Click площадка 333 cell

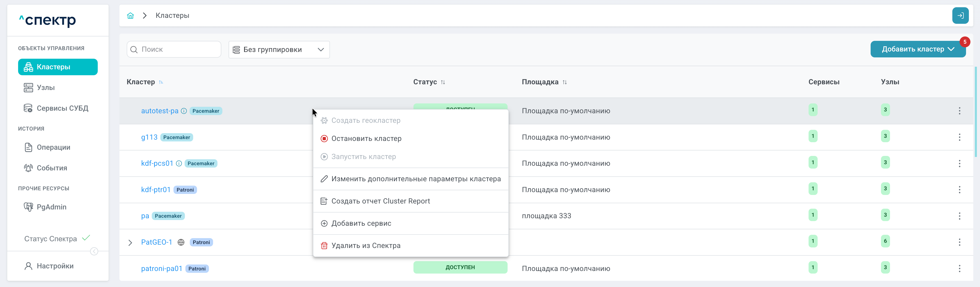coord(546,216)
